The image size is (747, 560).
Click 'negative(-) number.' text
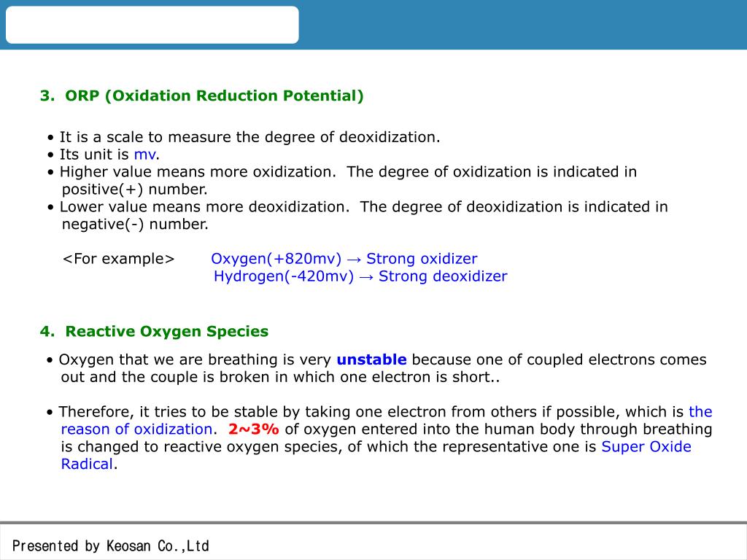pos(135,225)
